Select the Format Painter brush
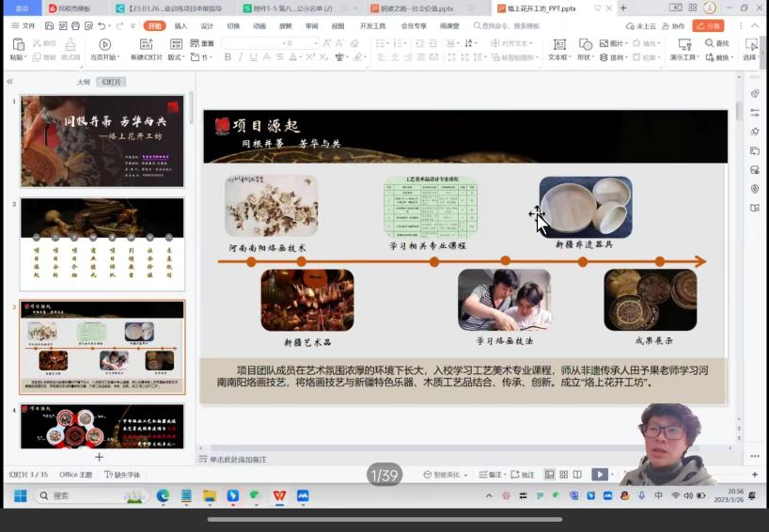Image resolution: width=769 pixels, height=532 pixels. 71,44
